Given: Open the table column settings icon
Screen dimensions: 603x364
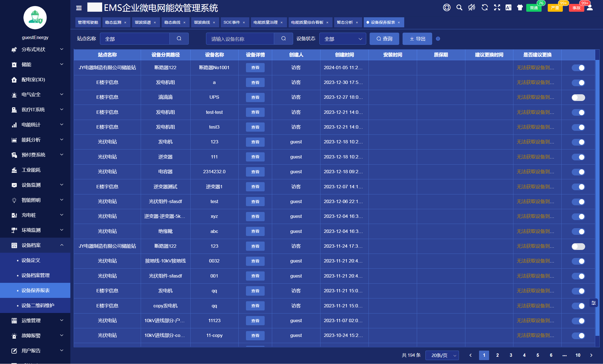Looking at the screenshot, I should coord(594,303).
